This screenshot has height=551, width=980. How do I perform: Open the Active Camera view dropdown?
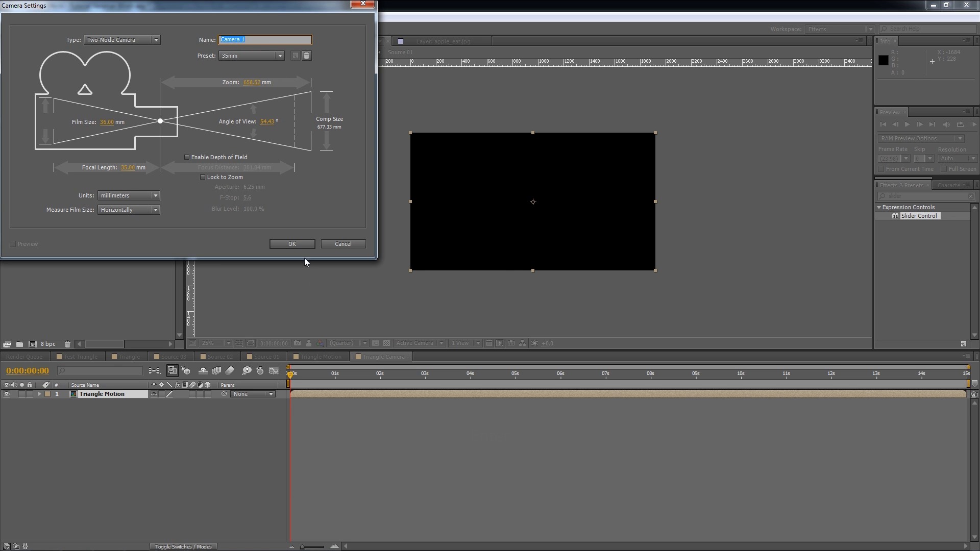(x=420, y=343)
